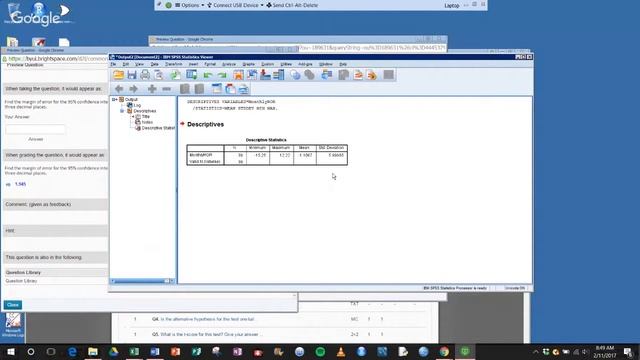Open Q5 t-score question link
Image resolution: width=640 pixels, height=360 pixels.
pos(205,334)
